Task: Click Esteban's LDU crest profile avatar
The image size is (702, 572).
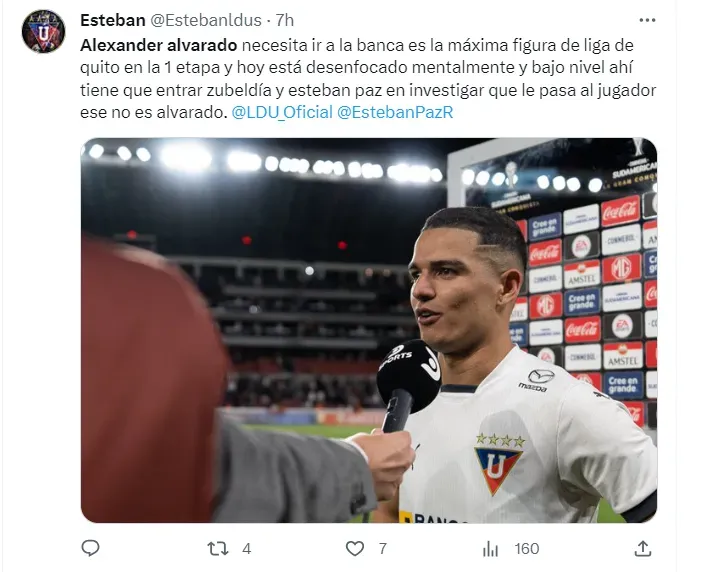Action: click(x=43, y=31)
